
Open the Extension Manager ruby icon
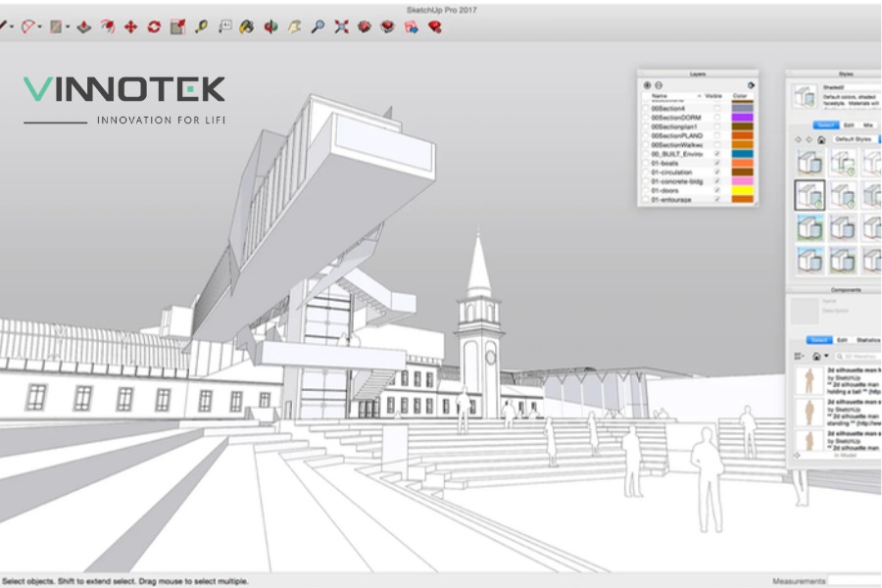(435, 26)
